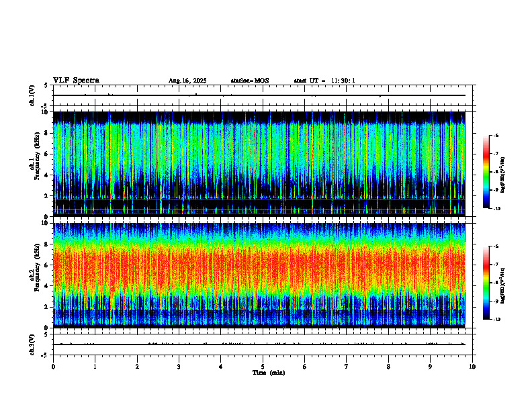Click the "VLF Spectra" title text
532x411 pixels.
(76, 81)
